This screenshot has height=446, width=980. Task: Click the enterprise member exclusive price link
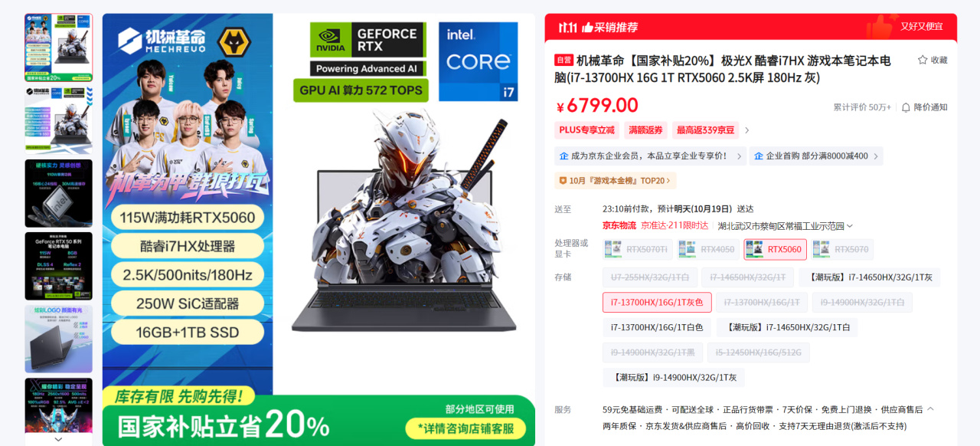coord(650,156)
